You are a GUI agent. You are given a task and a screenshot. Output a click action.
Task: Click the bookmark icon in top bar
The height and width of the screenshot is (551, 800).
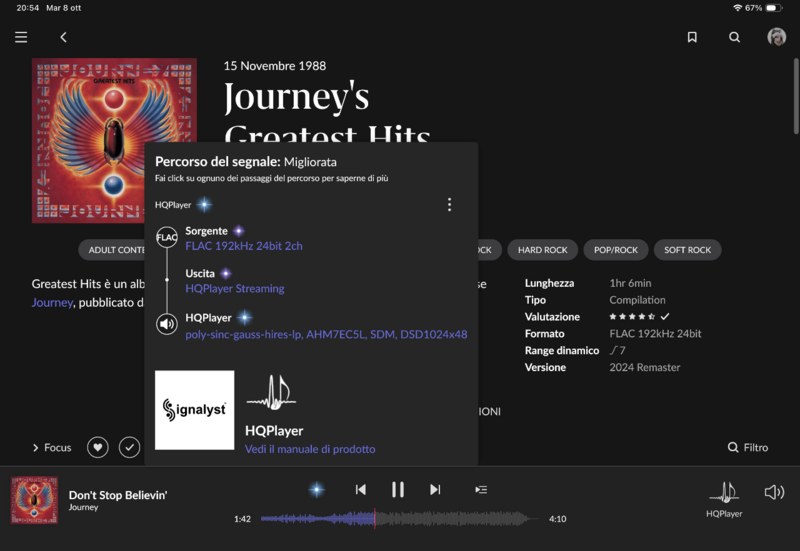click(x=692, y=37)
